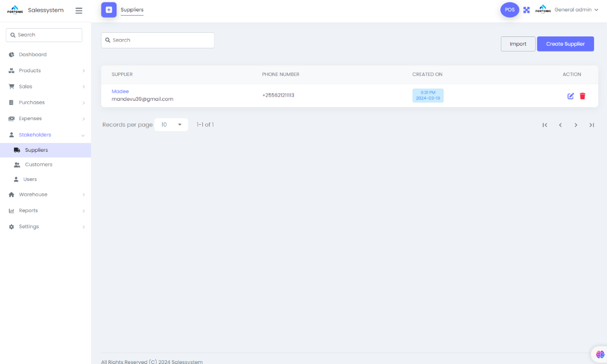Viewport: 607px width, 364px height.
Task: Click the Create Supplier button
Action: (x=565, y=44)
